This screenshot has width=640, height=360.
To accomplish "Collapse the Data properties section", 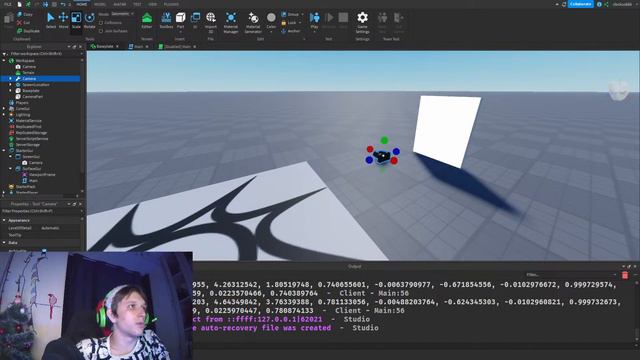I will click(4, 242).
